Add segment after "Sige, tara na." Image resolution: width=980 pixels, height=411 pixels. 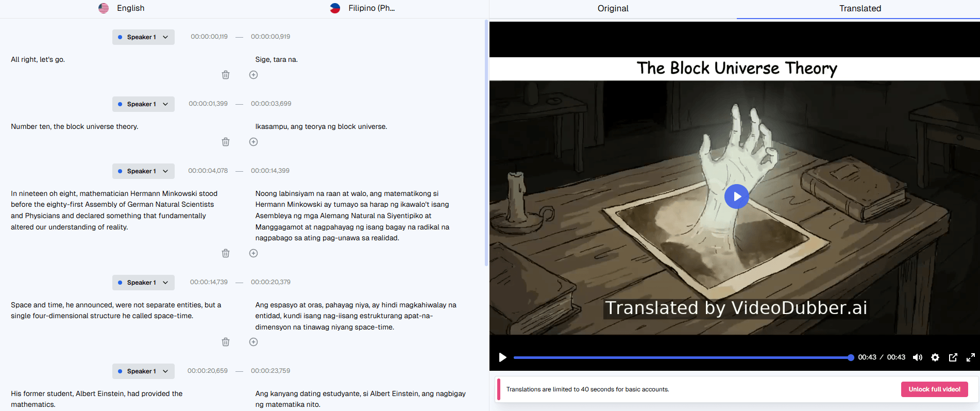pos(254,75)
